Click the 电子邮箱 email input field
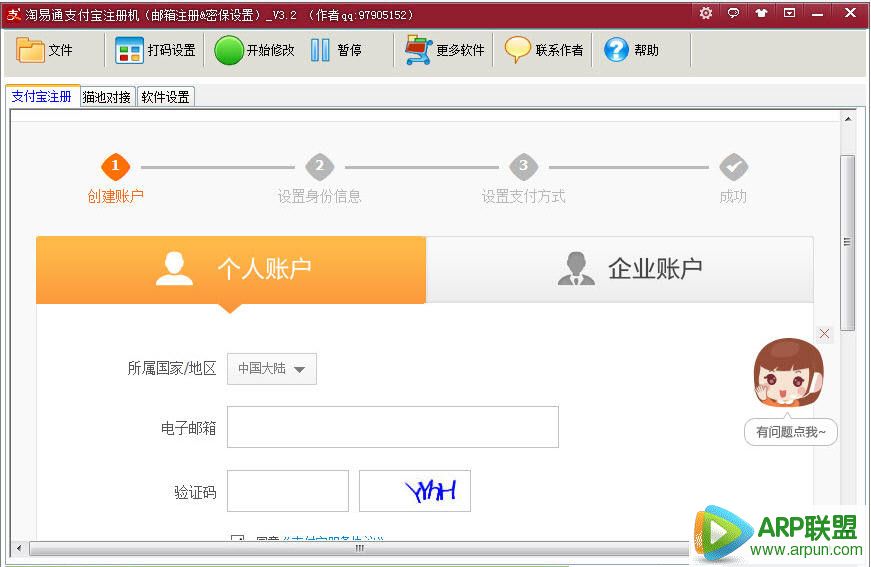This screenshot has width=871, height=567. [393, 427]
